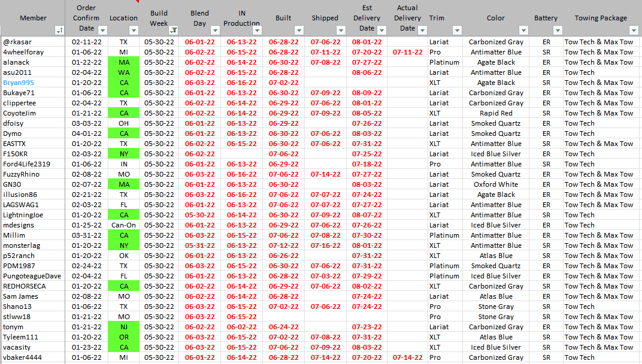Image resolution: width=642 pixels, height=364 pixels.
Task: Open the Built column filter dropdown
Action: point(299,31)
